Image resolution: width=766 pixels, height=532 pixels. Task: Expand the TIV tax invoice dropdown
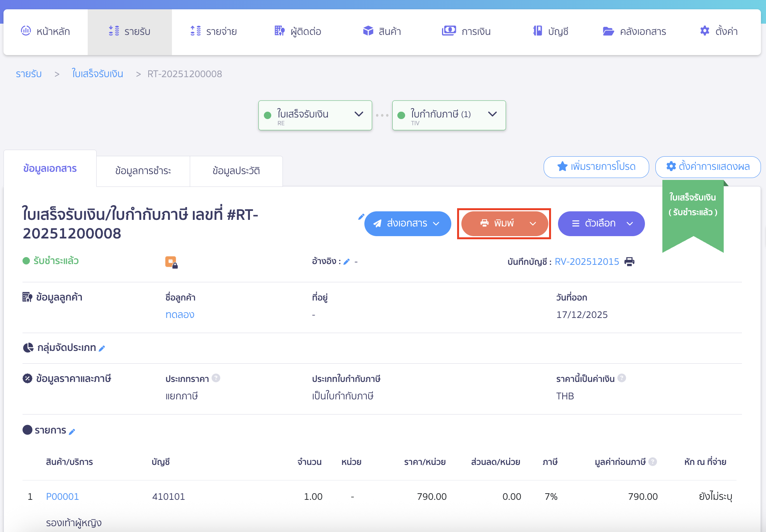click(x=492, y=114)
